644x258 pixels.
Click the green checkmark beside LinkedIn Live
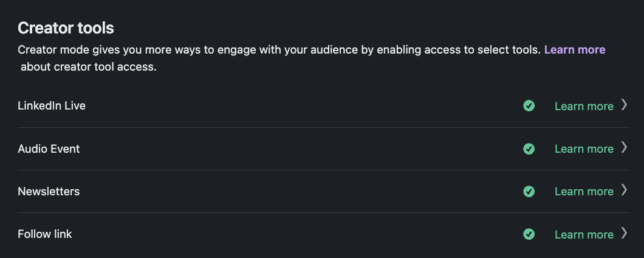(529, 106)
